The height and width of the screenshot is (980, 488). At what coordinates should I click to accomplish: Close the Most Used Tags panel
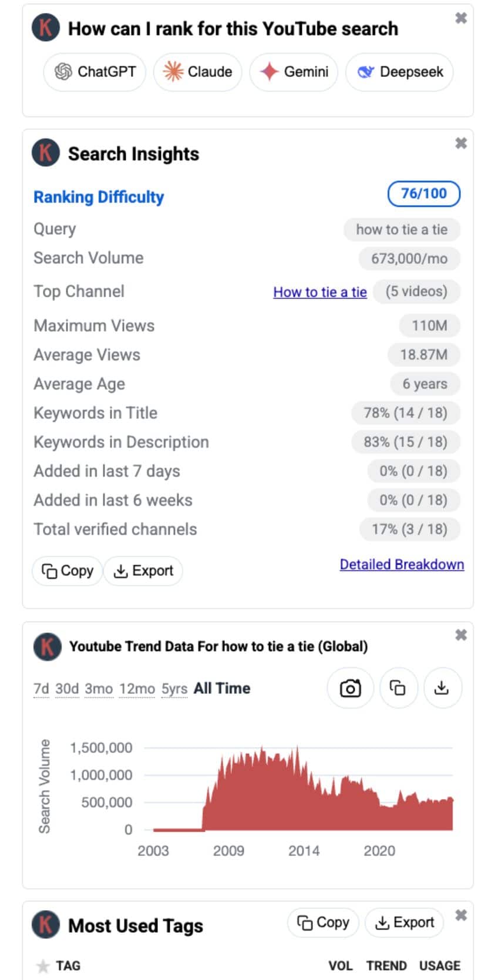pos(461,915)
